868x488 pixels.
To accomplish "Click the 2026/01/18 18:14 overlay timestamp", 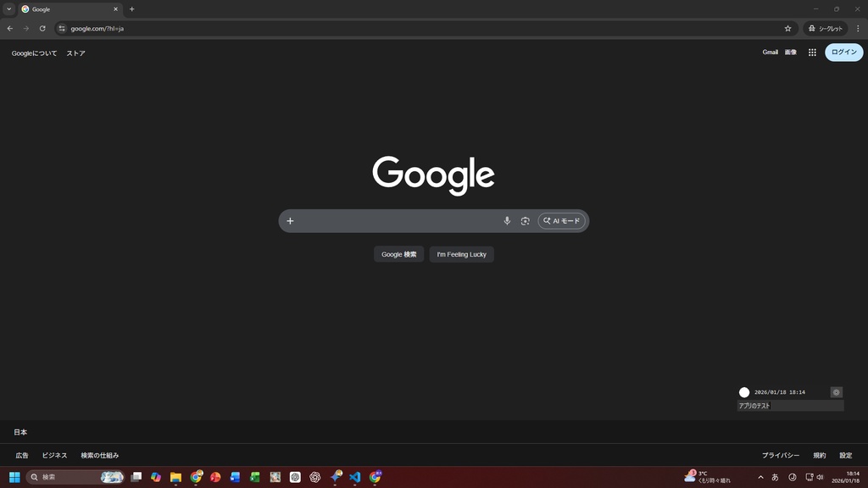I will pyautogui.click(x=780, y=392).
